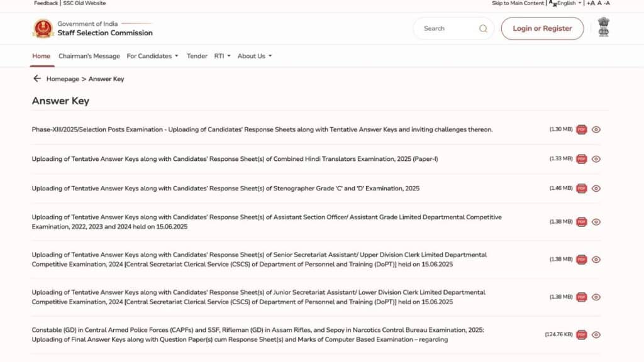The width and height of the screenshot is (644, 362).
Task: Preview Senior Secretariat Assistant notice with eye icon
Action: tap(596, 260)
